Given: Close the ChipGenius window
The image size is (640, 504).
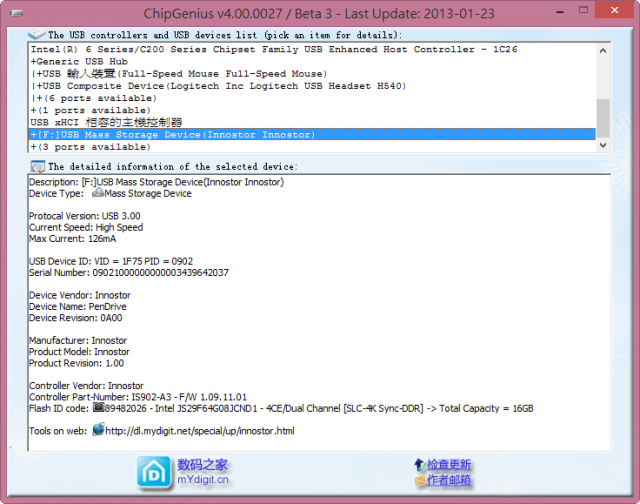Looking at the screenshot, I should (615, 10).
